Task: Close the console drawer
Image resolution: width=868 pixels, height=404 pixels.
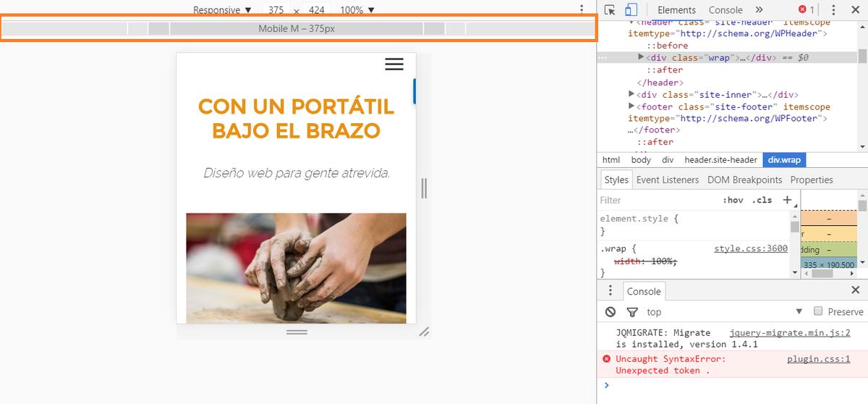Action: [855, 290]
